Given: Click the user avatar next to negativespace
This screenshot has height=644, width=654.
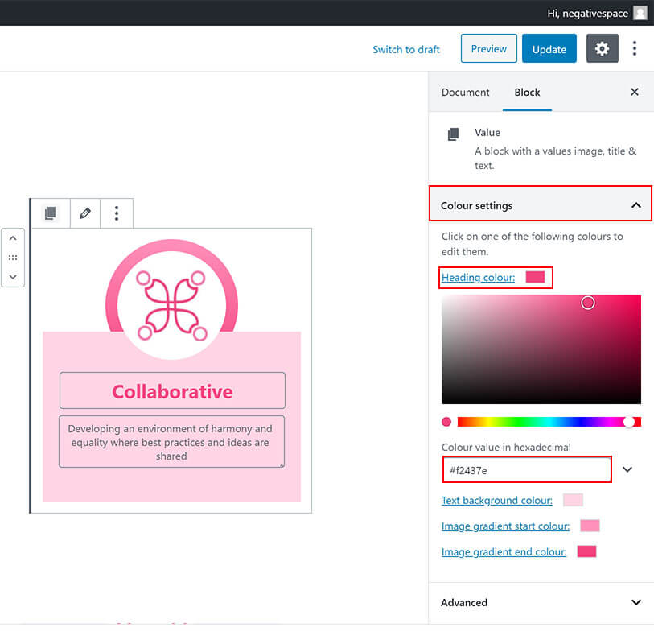Looking at the screenshot, I should click(x=640, y=13).
